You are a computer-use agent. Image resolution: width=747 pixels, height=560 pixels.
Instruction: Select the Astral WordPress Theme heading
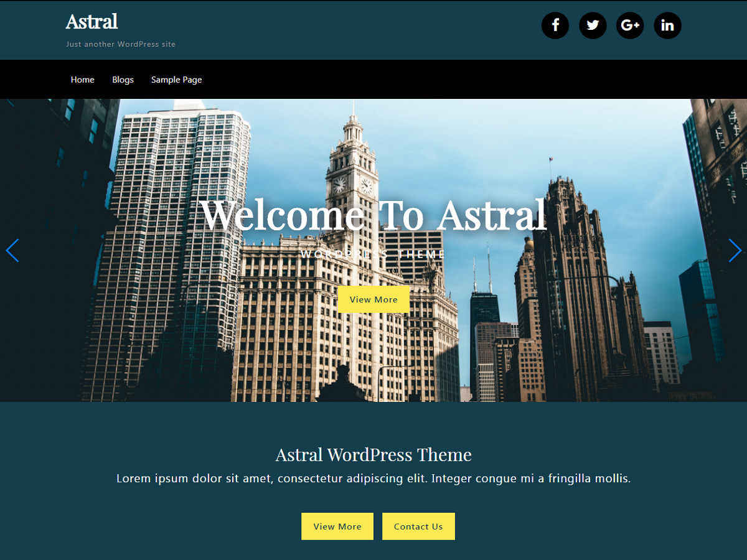(x=374, y=455)
